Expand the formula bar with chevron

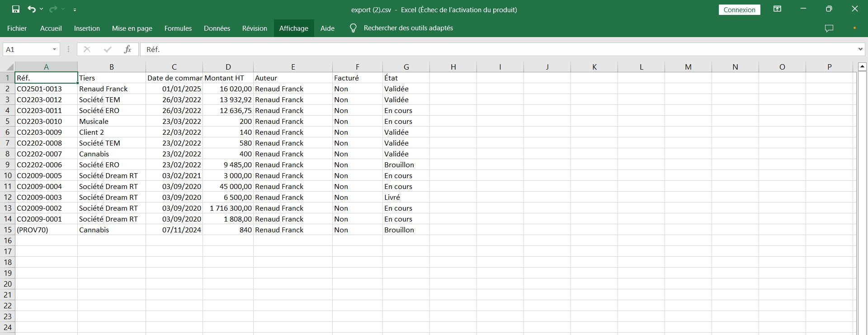coord(860,49)
